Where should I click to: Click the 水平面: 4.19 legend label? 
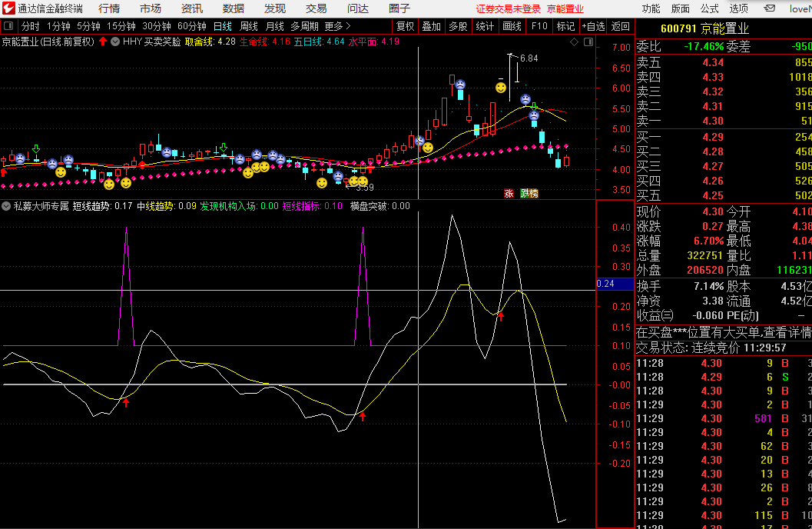(x=374, y=42)
